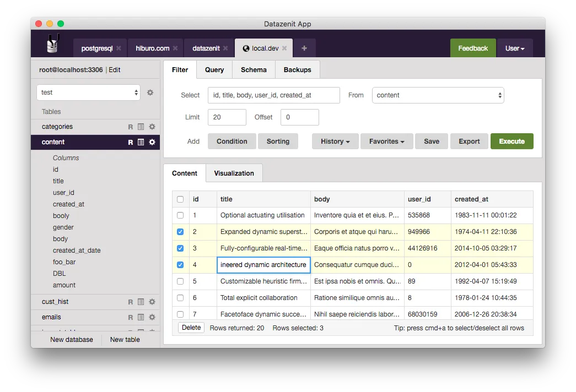Click the R icon beside the content table
The width and height of the screenshot is (576, 392).
(130, 142)
